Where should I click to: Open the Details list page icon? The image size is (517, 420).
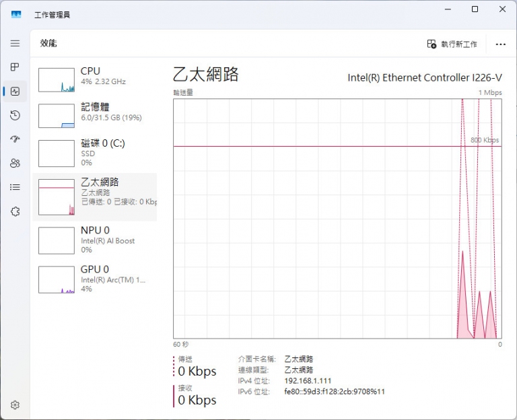15,187
